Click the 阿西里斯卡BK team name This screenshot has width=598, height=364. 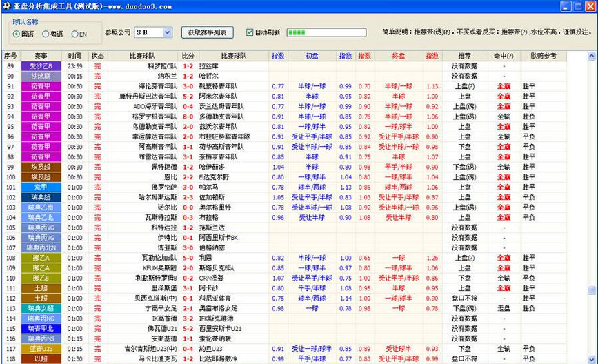(219, 238)
